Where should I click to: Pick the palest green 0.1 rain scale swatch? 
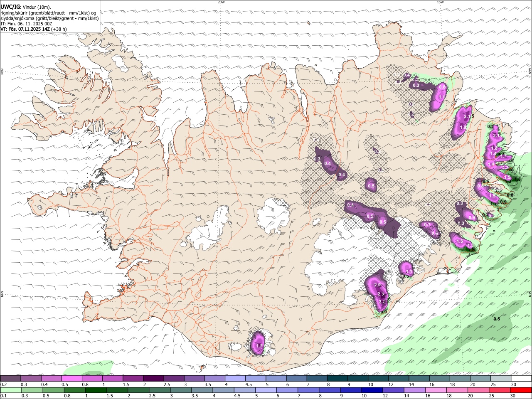11,390
